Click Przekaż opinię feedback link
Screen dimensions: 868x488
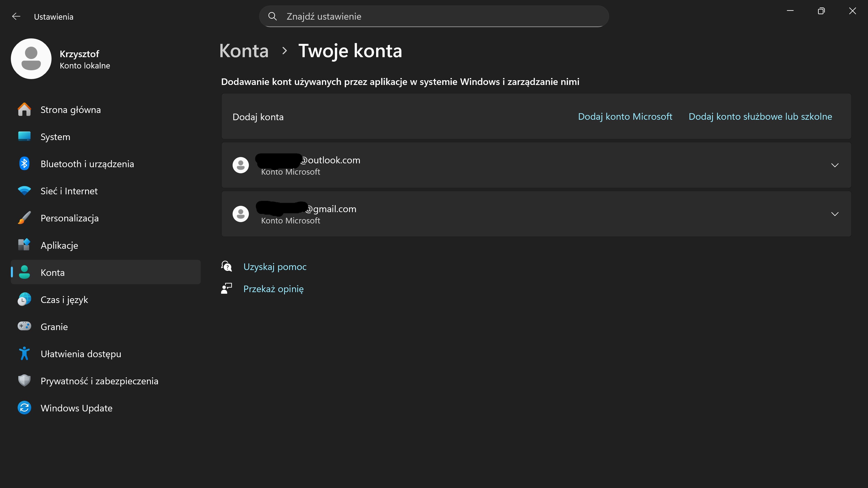273,289
